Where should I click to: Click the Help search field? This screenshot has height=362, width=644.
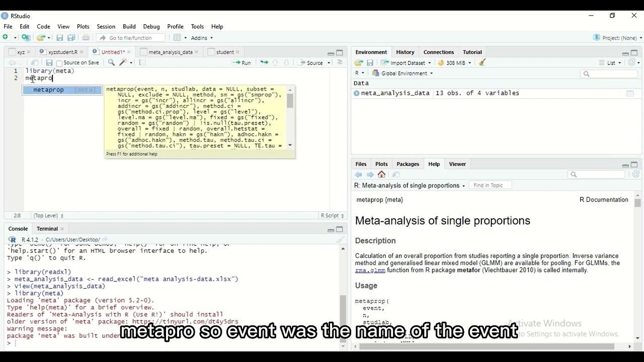click(596, 174)
